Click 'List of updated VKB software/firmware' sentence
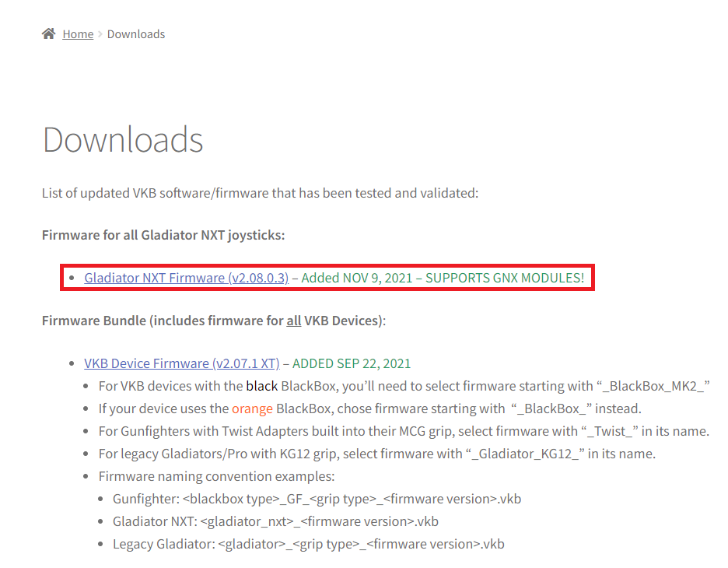Viewport: 728px width, 568px height. [x=260, y=193]
